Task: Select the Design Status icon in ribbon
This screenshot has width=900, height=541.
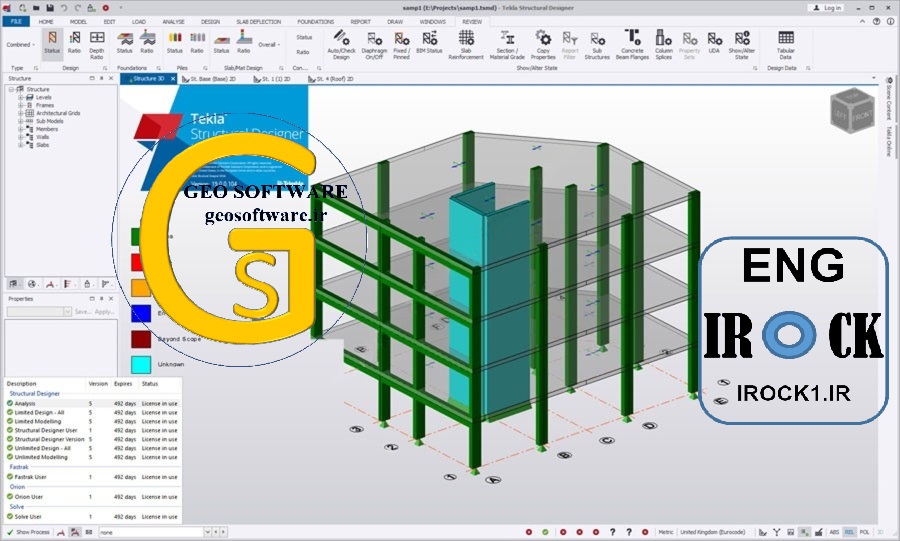Action: coord(52,44)
